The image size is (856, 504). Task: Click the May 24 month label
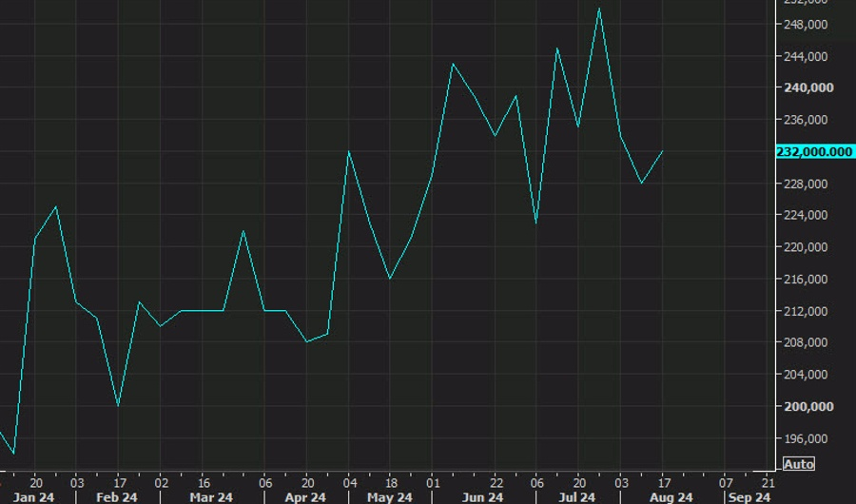coord(389,497)
